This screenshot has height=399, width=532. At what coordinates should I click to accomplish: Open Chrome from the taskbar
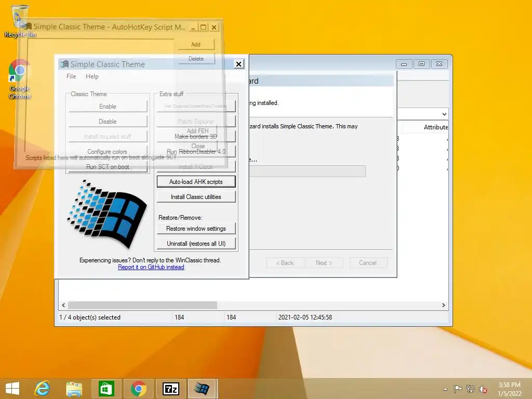pyautogui.click(x=138, y=389)
